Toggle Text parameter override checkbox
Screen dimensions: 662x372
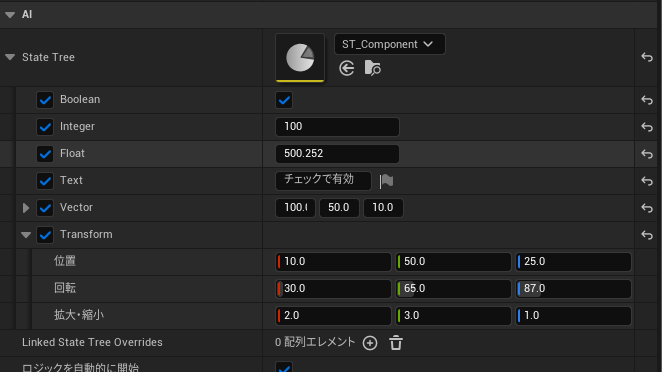45,181
